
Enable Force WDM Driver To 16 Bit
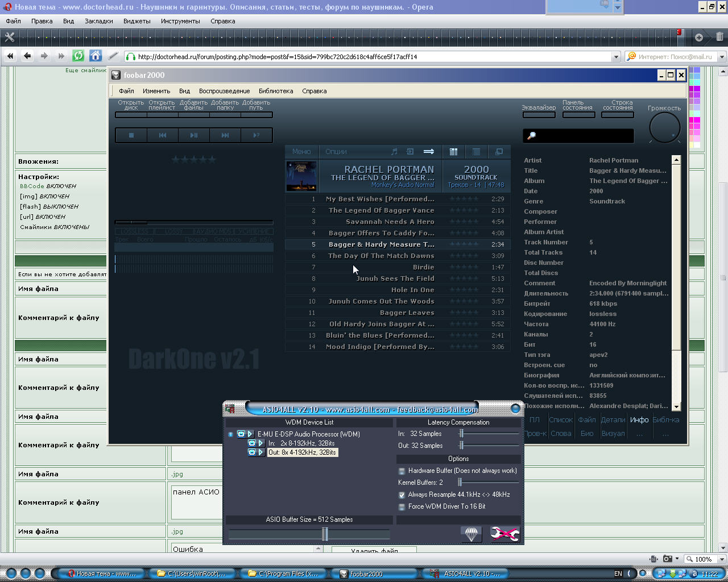tap(402, 506)
